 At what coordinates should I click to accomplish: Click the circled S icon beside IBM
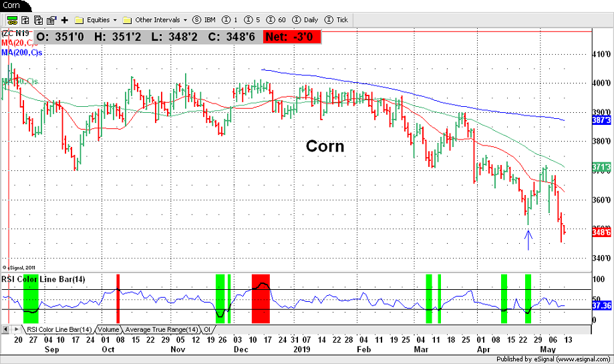pos(196,20)
